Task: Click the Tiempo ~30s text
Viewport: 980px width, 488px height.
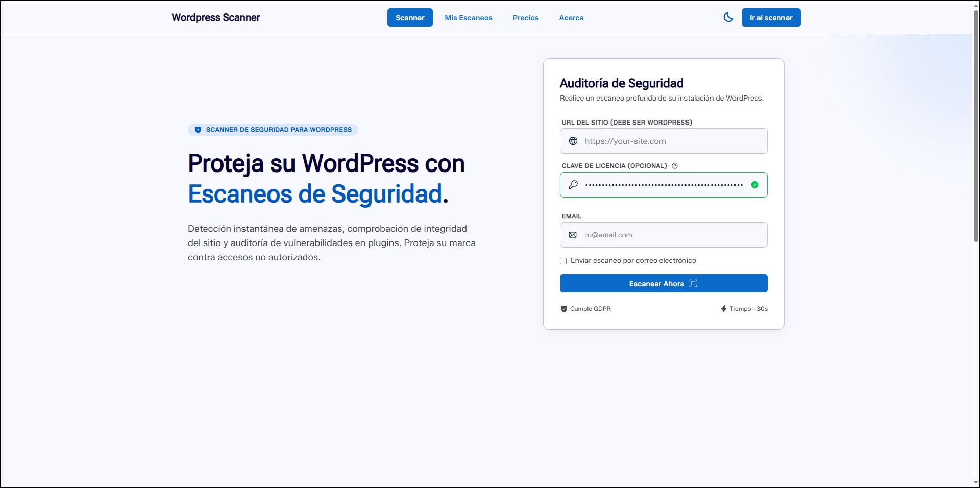Action: [748, 309]
